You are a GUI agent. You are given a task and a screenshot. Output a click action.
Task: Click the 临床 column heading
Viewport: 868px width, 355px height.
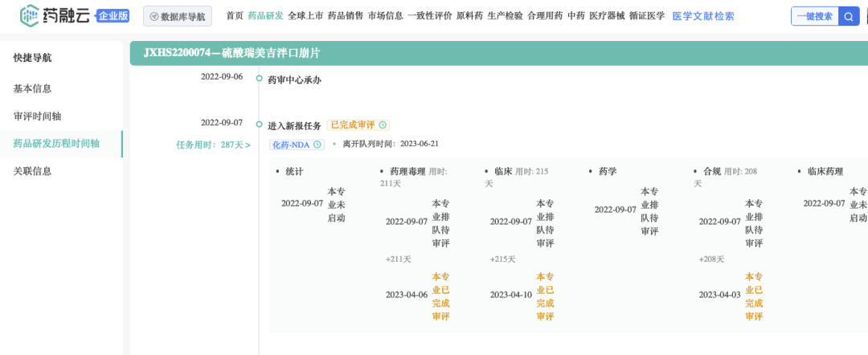(x=503, y=171)
